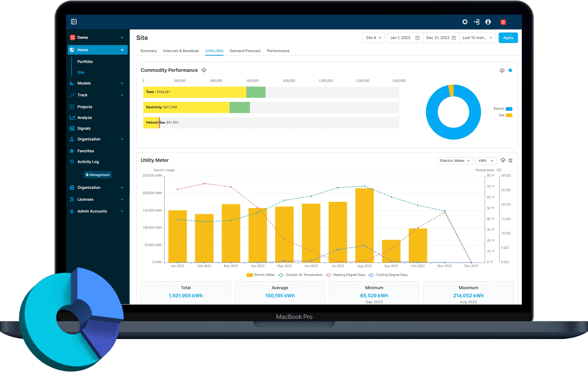Select the Utility Bills tab
The height and width of the screenshot is (390, 588).
tap(214, 51)
